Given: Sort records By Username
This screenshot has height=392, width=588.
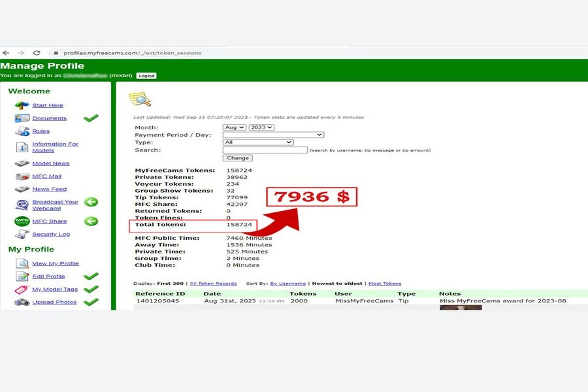Looking at the screenshot, I should tap(287, 284).
